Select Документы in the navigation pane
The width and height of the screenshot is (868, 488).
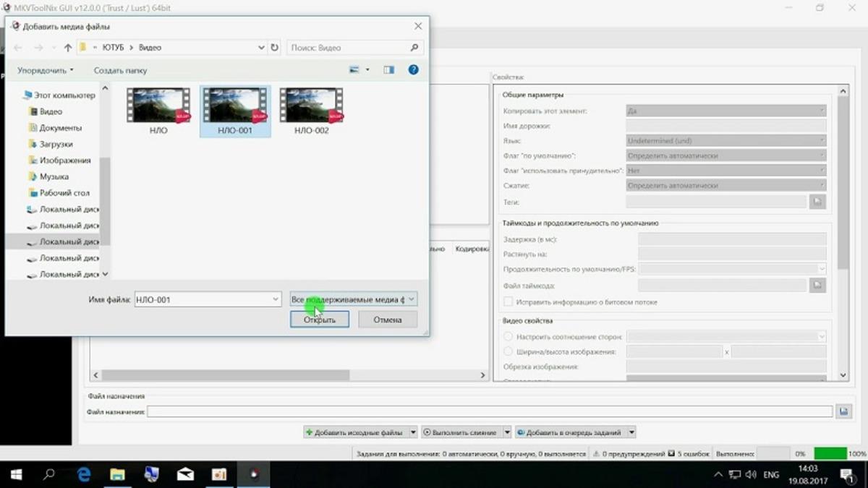click(60, 128)
